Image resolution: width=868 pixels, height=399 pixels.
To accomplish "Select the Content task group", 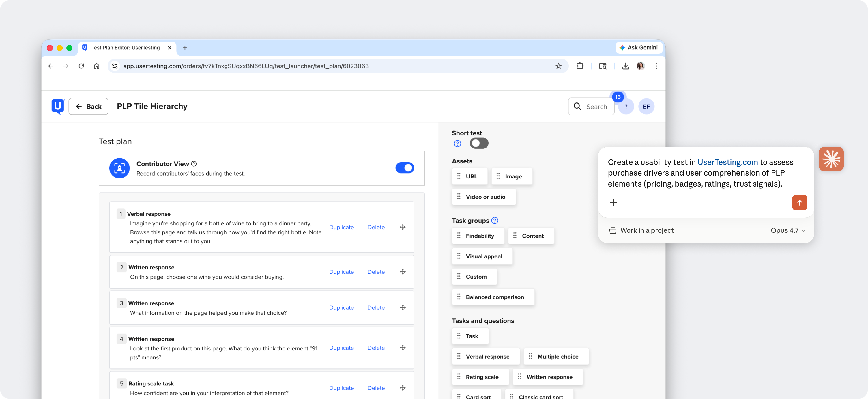I will [531, 236].
